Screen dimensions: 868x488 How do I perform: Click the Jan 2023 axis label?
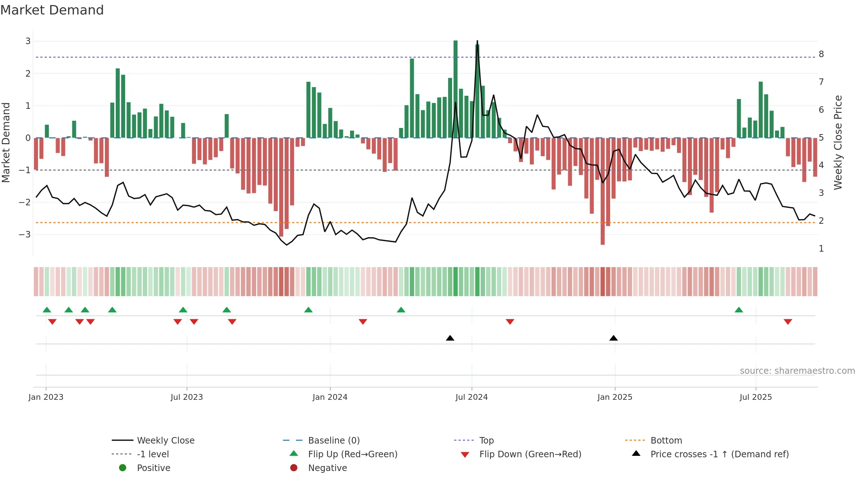click(x=46, y=397)
